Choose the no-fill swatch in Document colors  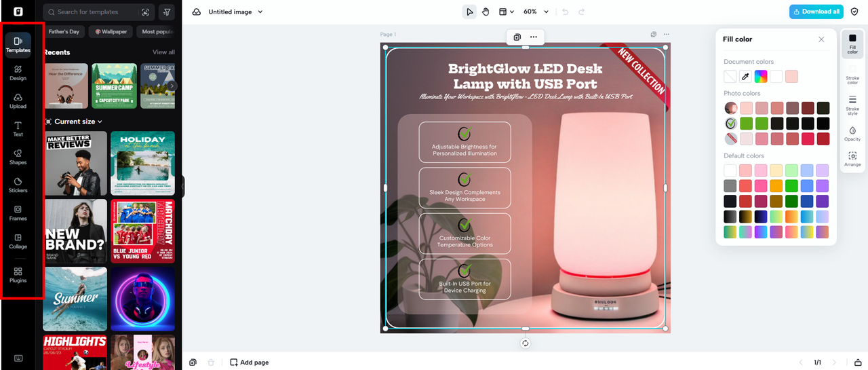tap(730, 77)
